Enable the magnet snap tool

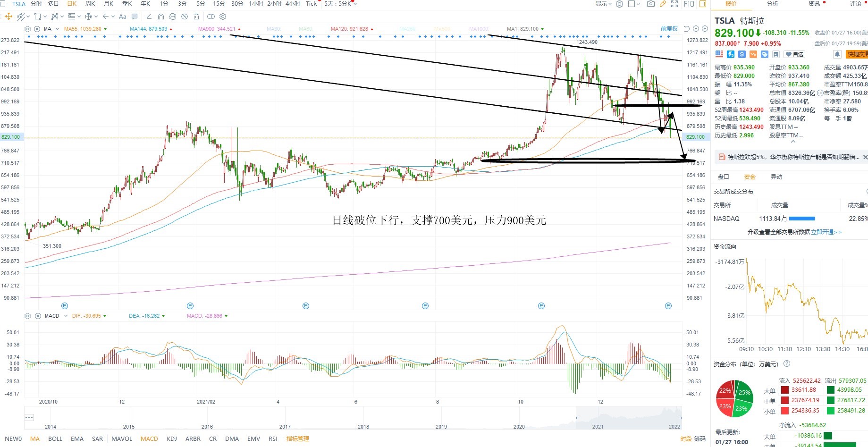tap(161, 17)
